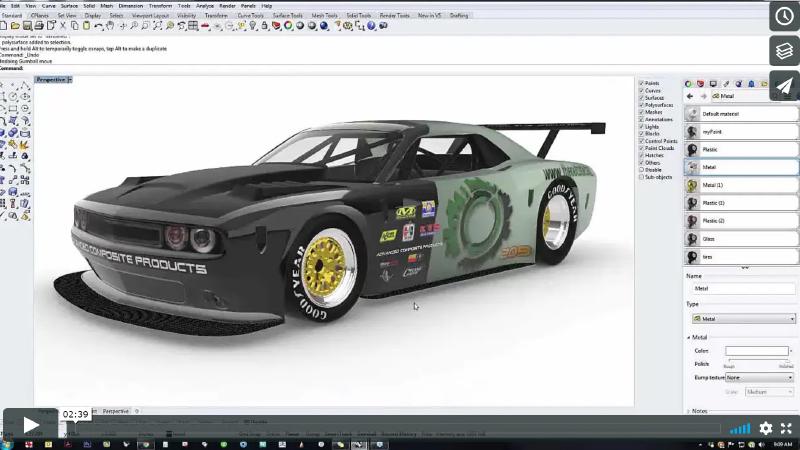Select the myPaint material

point(741,132)
